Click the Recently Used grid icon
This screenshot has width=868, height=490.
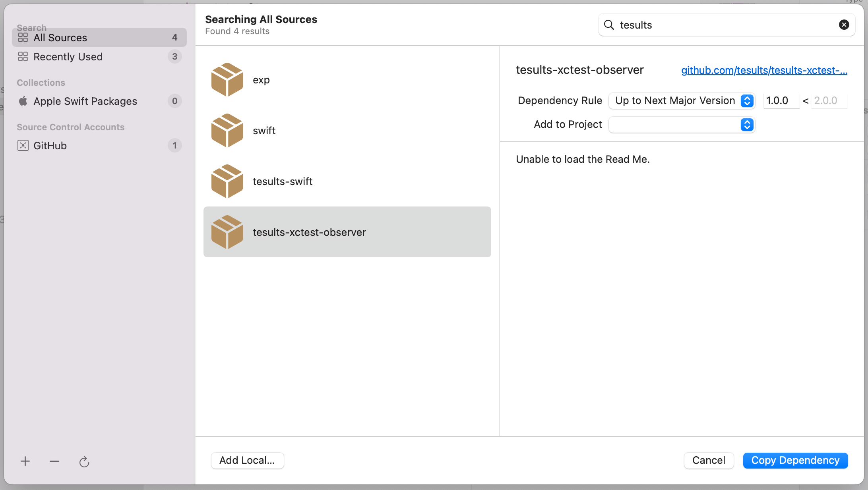click(x=23, y=56)
